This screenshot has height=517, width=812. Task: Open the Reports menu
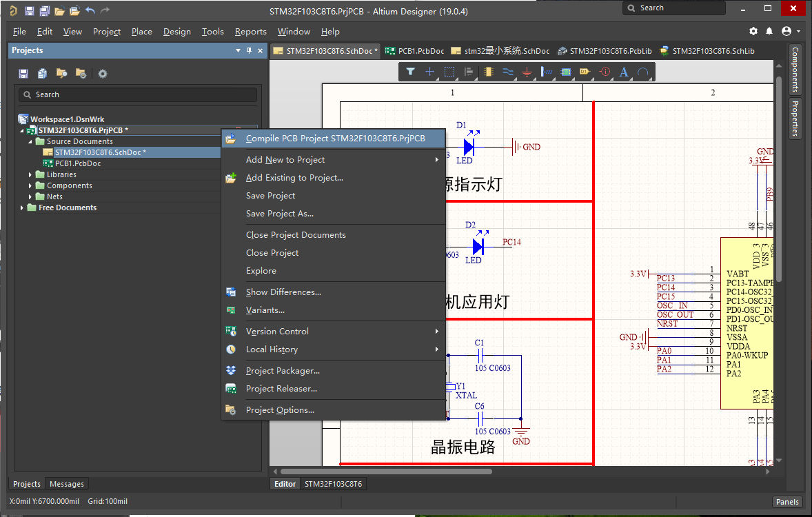(x=251, y=32)
